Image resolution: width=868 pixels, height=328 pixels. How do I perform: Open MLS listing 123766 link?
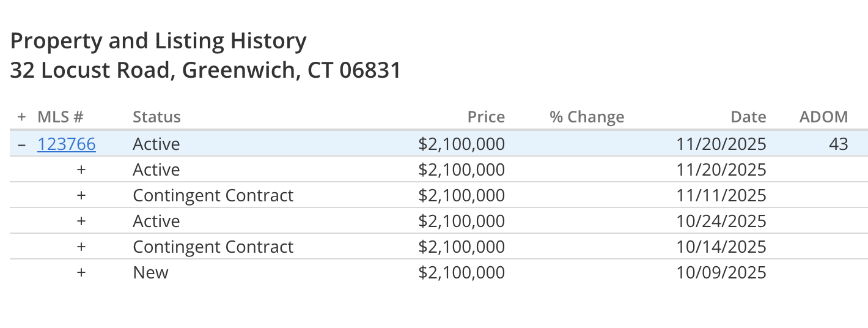tap(67, 144)
